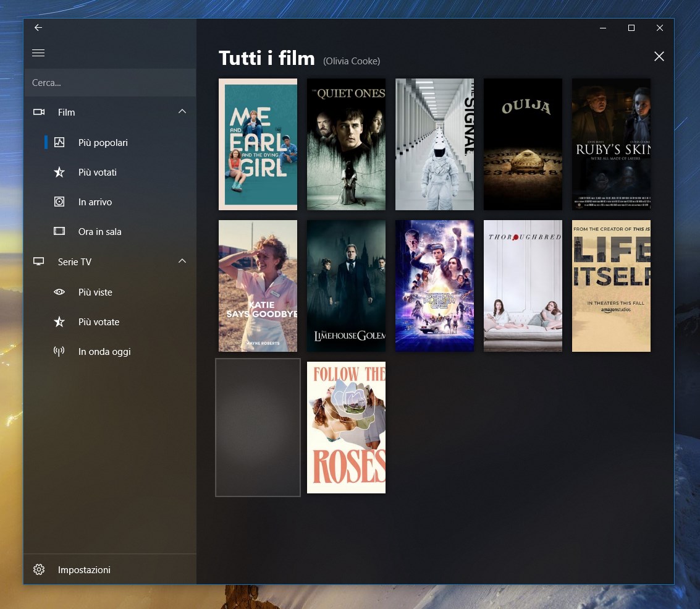700x609 pixels.
Task: Open the Ready Player One poster
Action: coord(434,286)
